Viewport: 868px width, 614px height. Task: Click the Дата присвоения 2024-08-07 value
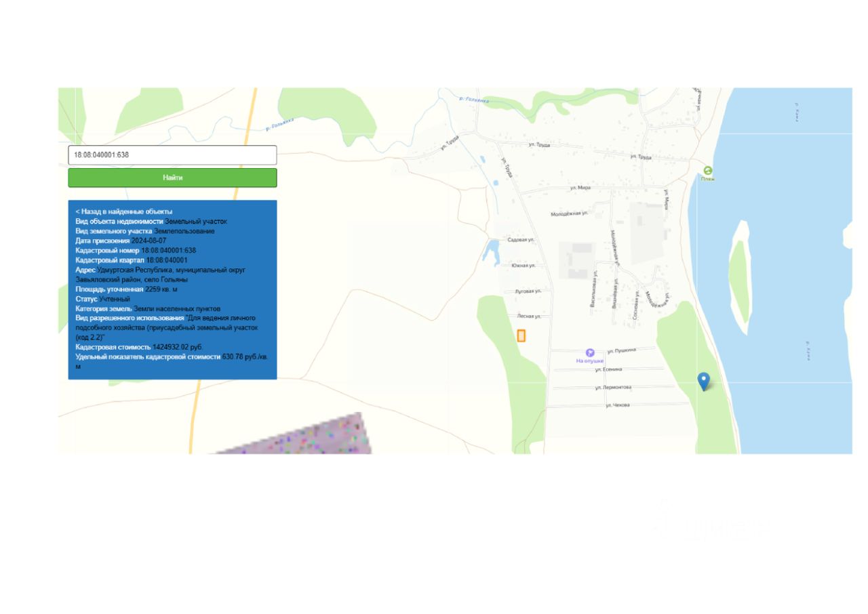coord(149,241)
